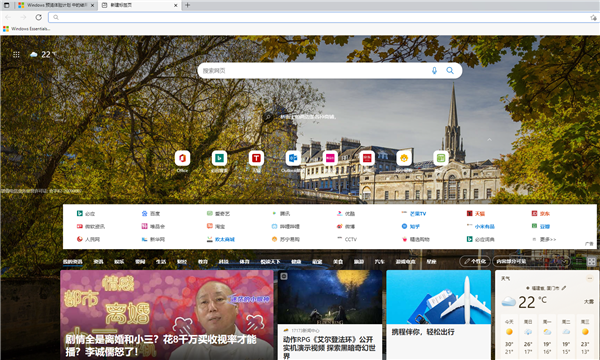Open the 淘宝 link
The height and width of the screenshot is (360, 600).
point(216,226)
